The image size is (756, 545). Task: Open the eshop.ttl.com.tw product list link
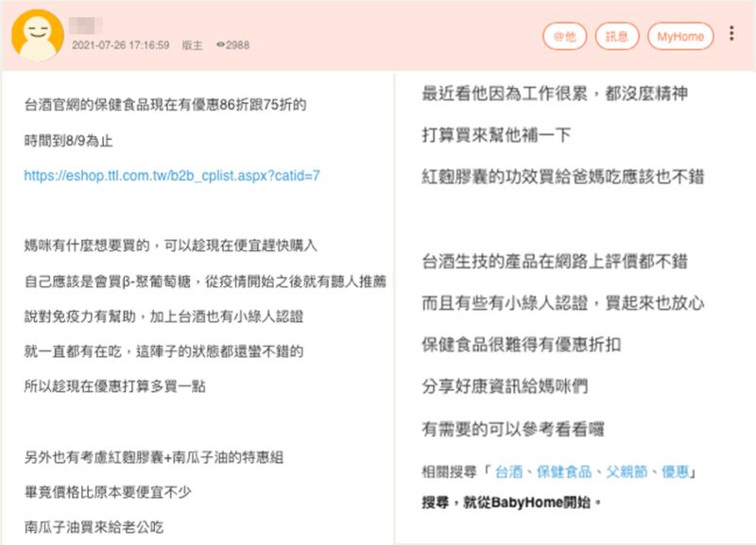[x=172, y=176]
